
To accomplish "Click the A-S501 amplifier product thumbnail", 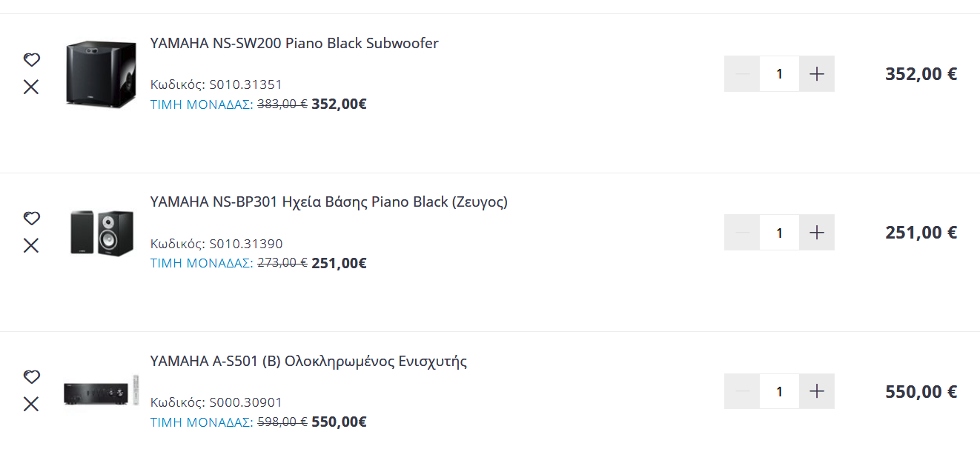I will pos(102,391).
